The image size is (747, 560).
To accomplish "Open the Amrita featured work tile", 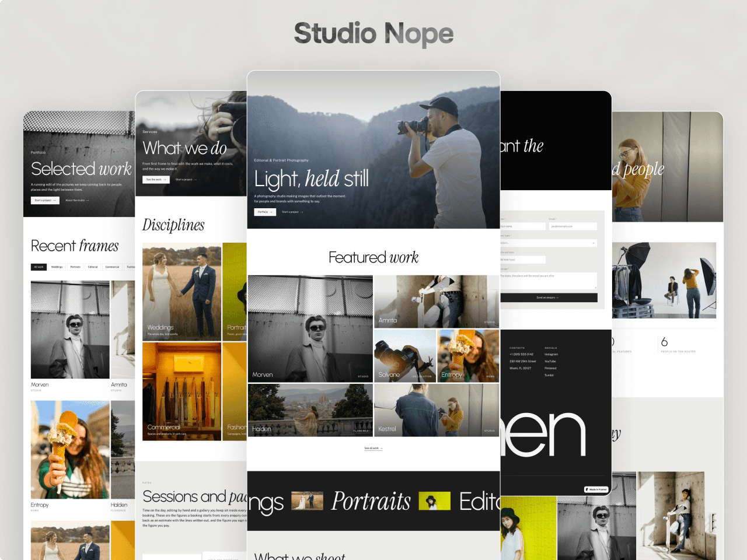I will pos(437,302).
